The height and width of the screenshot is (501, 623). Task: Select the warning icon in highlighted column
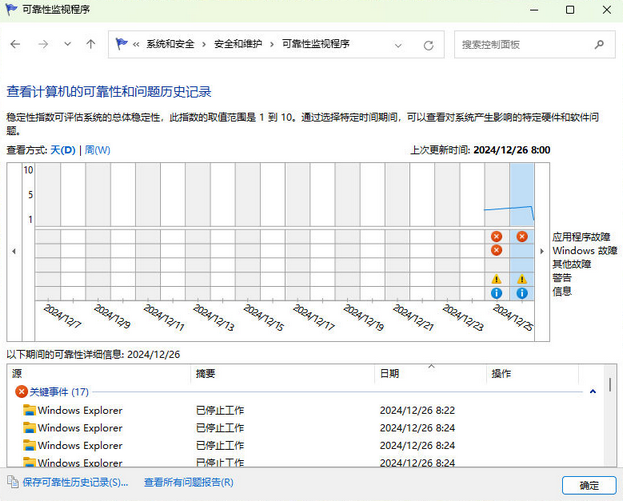coord(522,279)
